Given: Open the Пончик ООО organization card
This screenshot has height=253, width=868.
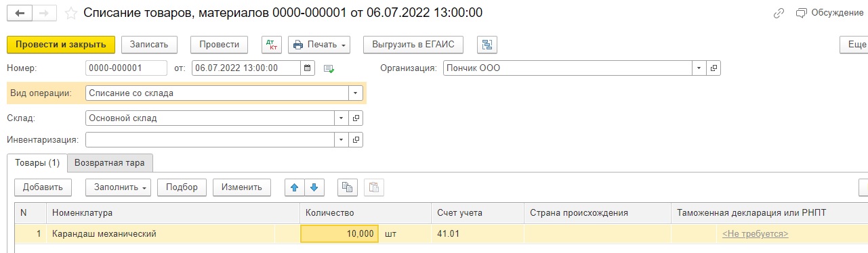Looking at the screenshot, I should [x=714, y=68].
